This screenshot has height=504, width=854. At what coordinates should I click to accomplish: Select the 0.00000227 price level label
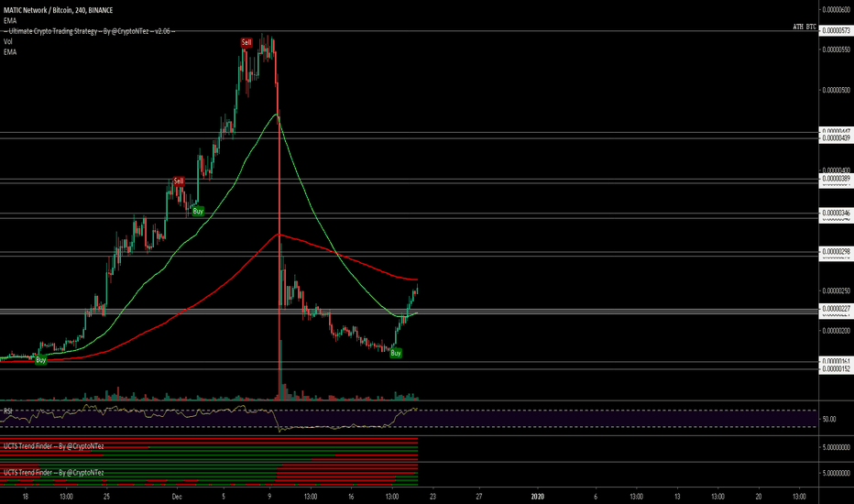[x=836, y=309]
